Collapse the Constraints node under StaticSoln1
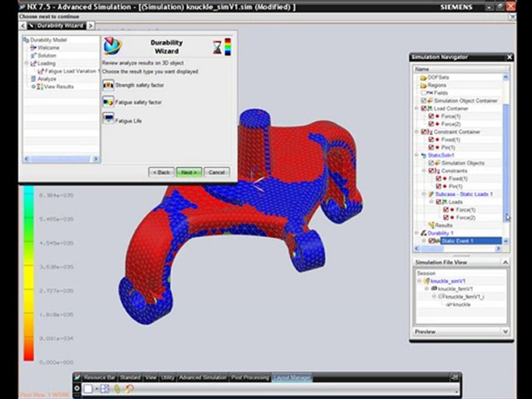Screen dimensions: 532x399 [424, 171]
